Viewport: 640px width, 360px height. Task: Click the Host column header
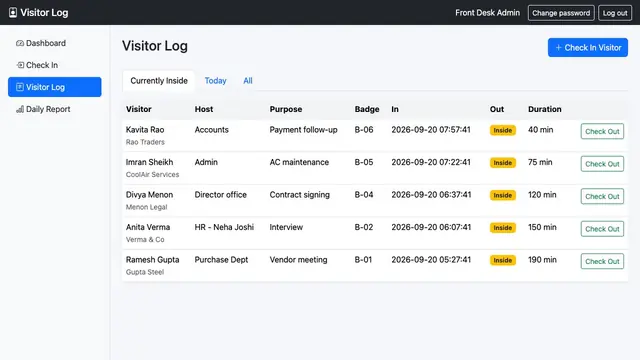204,109
